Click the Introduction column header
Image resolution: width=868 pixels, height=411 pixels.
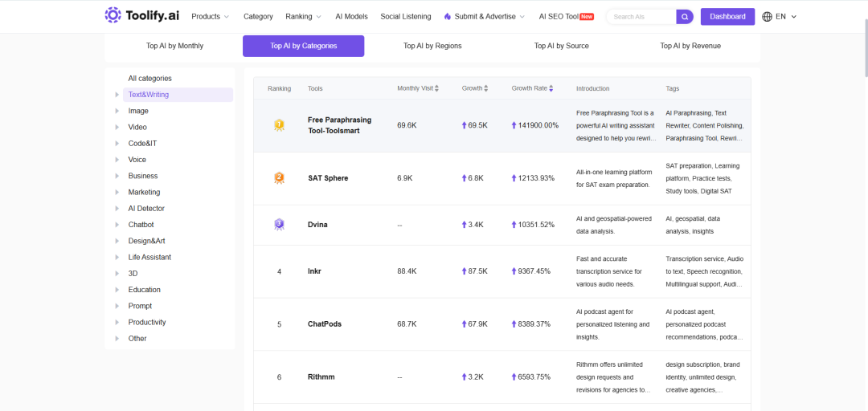[592, 88]
